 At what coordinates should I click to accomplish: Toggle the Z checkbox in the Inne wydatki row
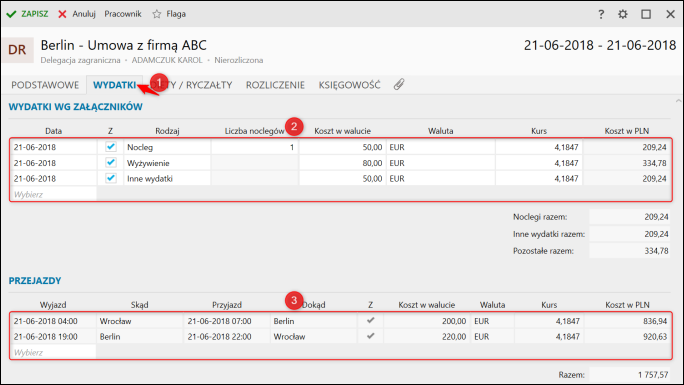click(x=111, y=178)
